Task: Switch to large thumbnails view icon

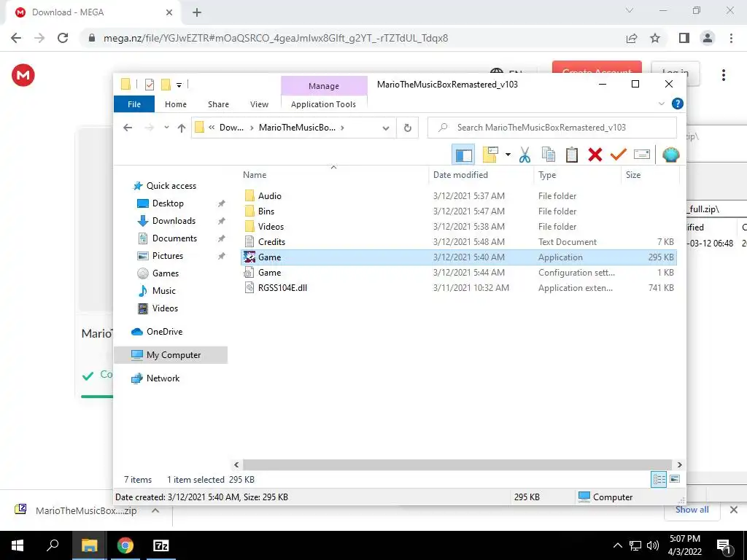Action: pos(675,479)
